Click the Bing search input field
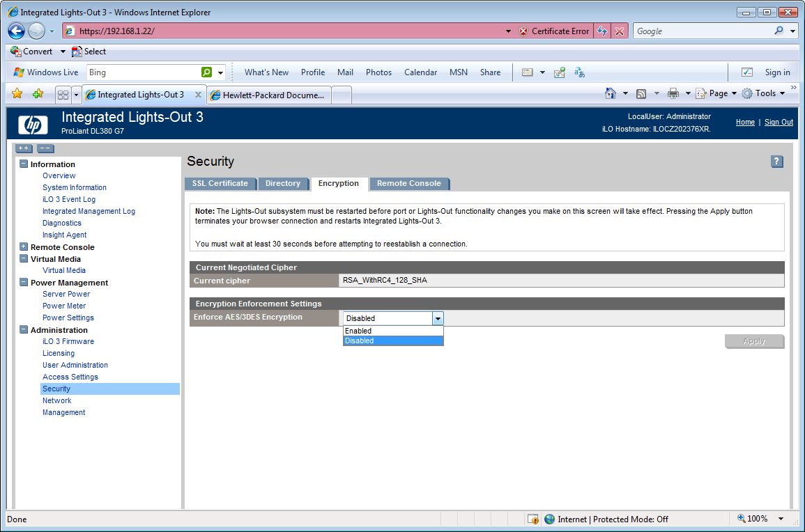Viewport: 805px width, 532px height. (x=144, y=72)
